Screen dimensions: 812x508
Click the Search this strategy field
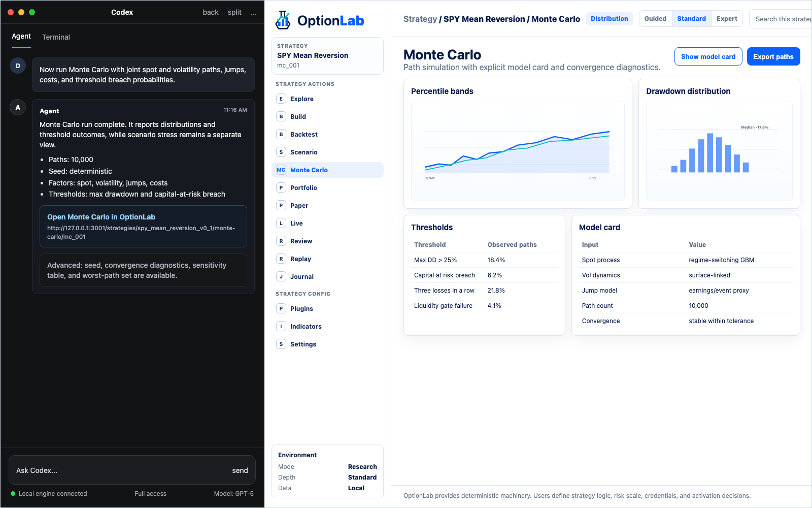[x=782, y=19]
